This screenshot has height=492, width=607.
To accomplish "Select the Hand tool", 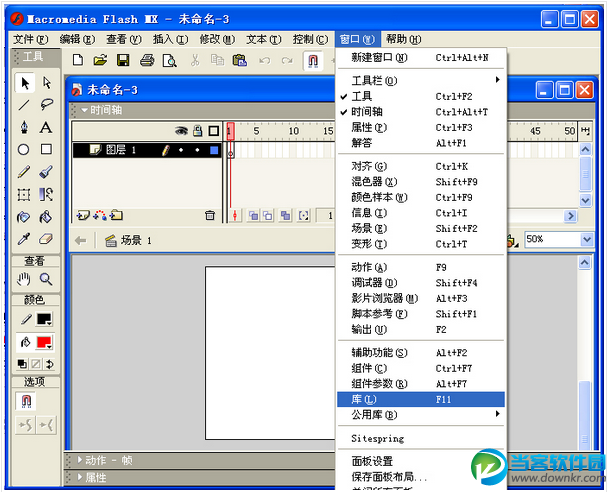I will pos(24,279).
